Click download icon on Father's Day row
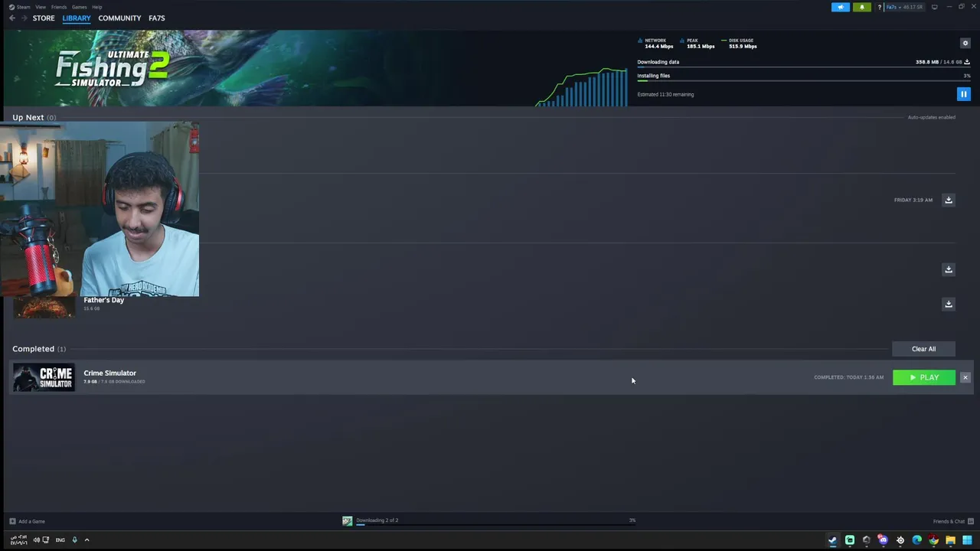The height and width of the screenshot is (551, 980). [948, 304]
